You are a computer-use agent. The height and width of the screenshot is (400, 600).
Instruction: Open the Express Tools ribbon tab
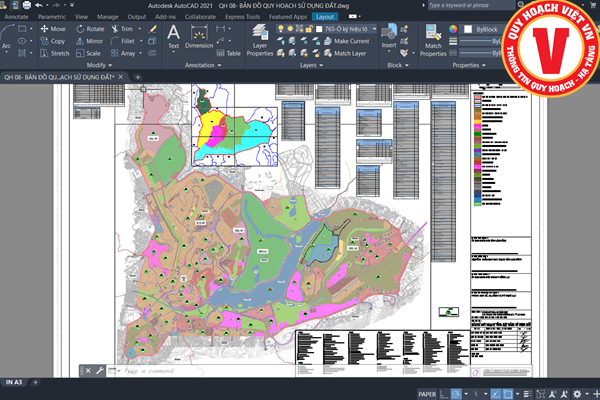(243, 17)
